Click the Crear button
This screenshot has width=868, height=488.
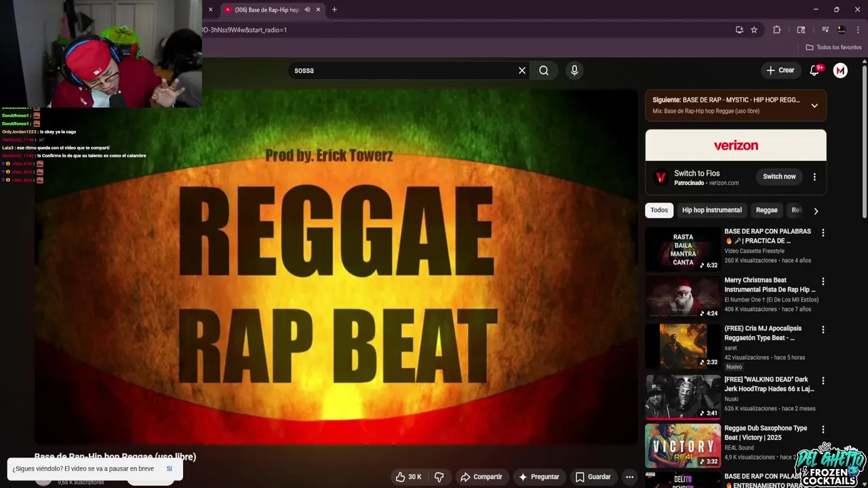tap(780, 70)
